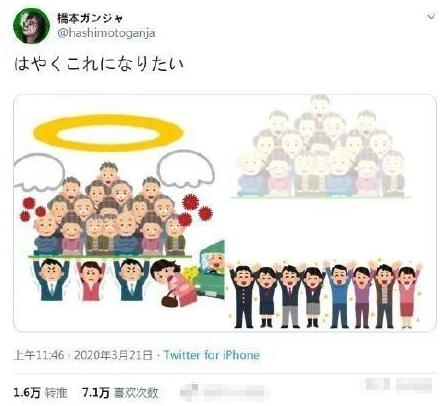Click the right angel wing drawing

[185, 169]
